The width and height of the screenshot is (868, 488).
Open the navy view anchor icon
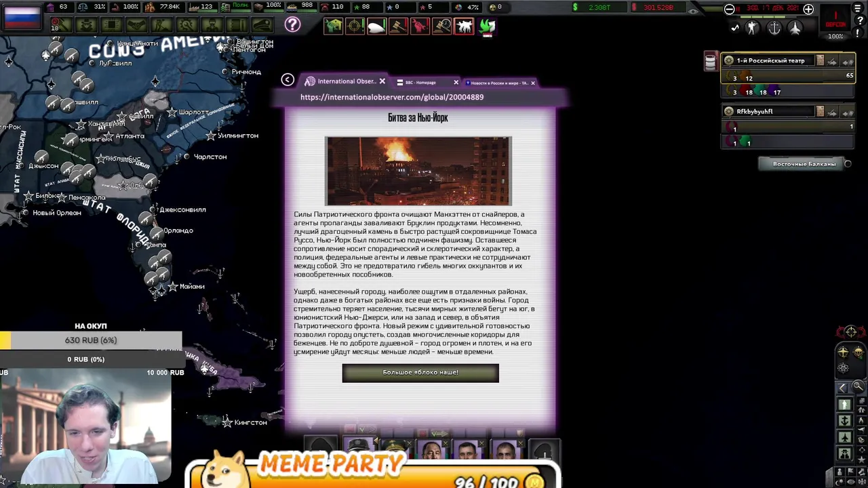[x=774, y=28]
